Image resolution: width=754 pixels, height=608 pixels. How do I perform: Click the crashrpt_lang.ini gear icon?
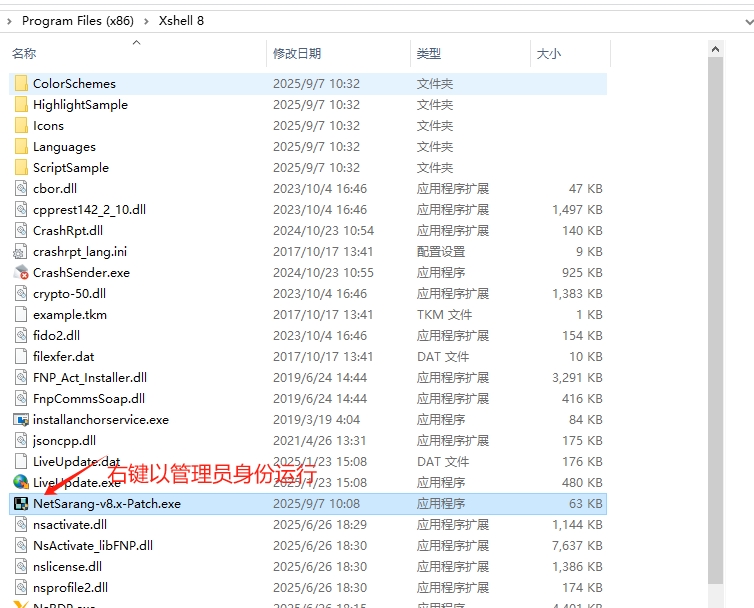click(20, 252)
